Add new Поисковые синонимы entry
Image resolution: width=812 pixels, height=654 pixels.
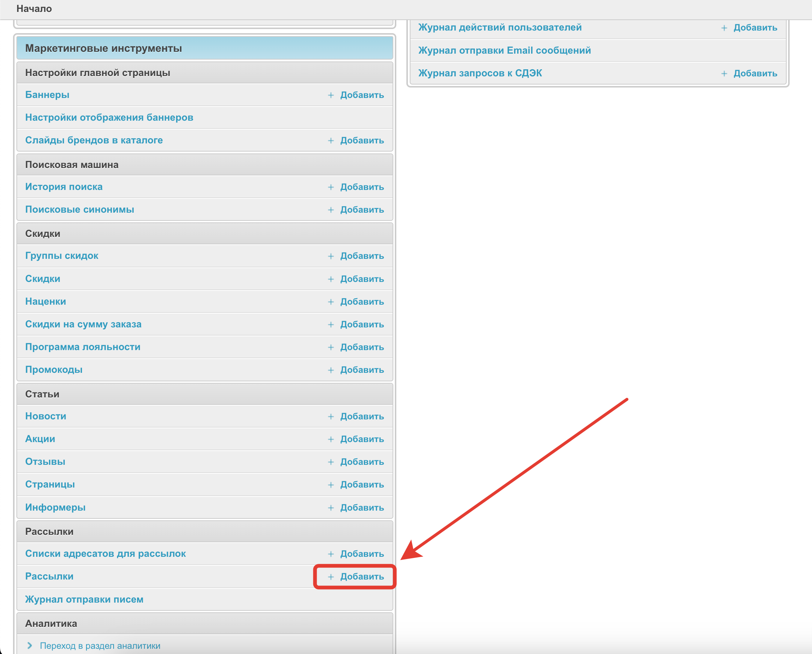click(361, 210)
